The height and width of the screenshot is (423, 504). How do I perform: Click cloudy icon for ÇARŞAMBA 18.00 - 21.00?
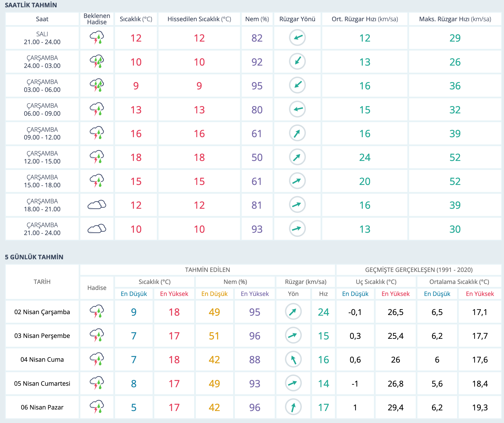(x=97, y=205)
